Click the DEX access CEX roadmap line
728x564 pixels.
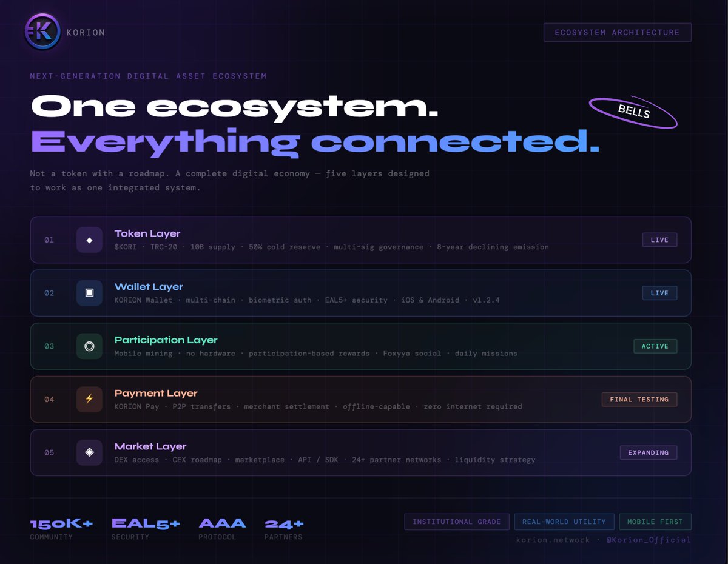point(325,460)
